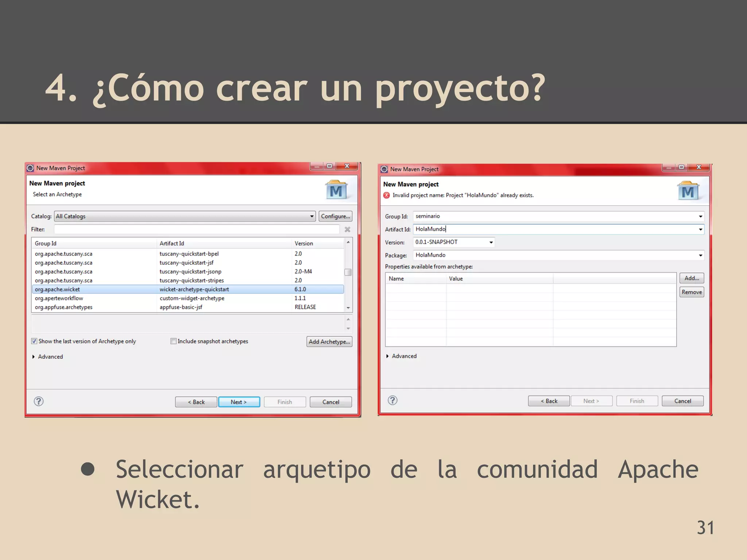747x560 pixels.
Task: Close the right New Maven Project window
Action: coord(699,167)
